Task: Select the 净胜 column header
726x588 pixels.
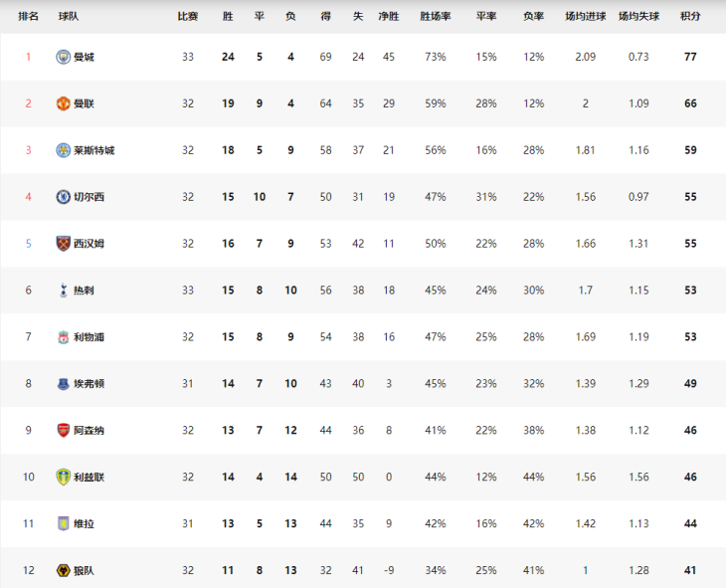Action: tap(389, 16)
